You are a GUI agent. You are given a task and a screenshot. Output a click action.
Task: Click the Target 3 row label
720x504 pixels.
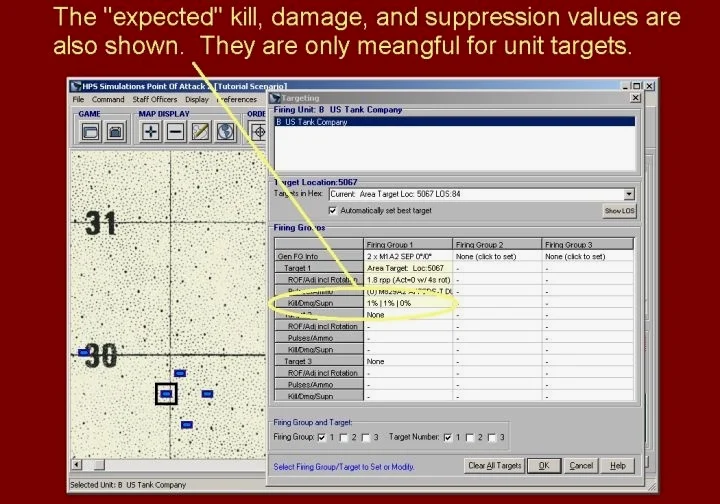click(x=319, y=361)
